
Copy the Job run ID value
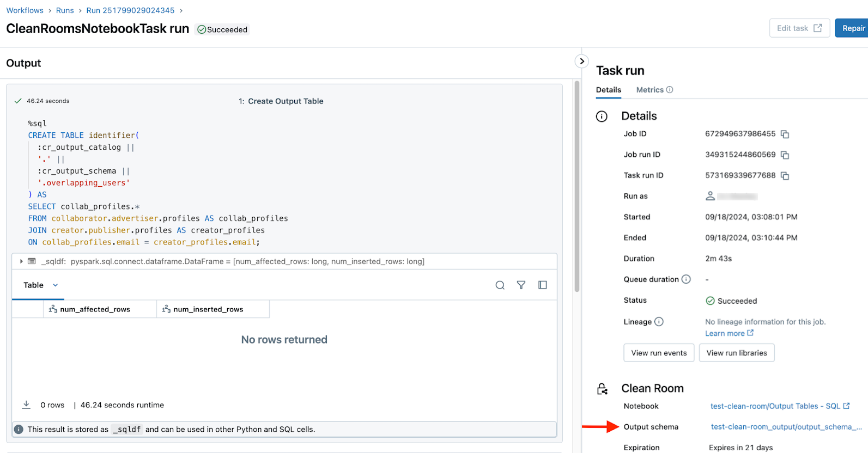click(785, 155)
